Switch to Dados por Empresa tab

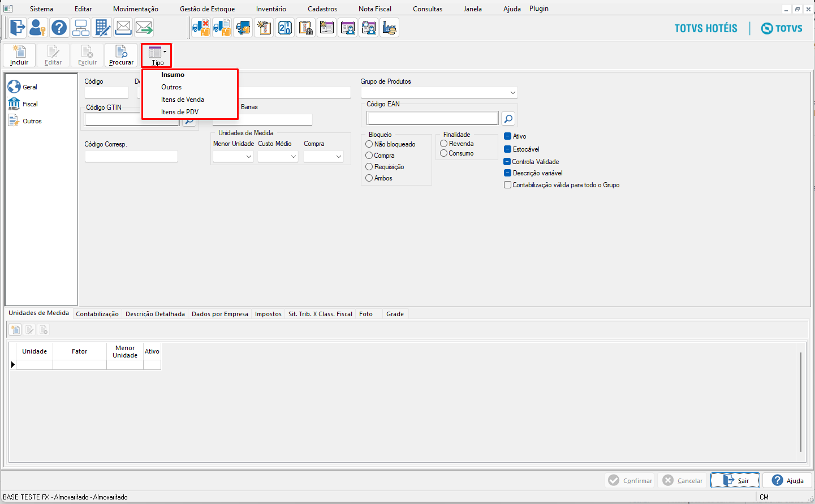220,314
